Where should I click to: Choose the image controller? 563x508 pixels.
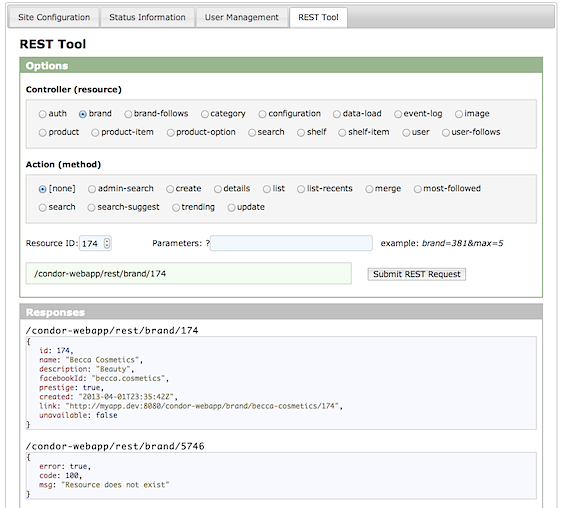459,114
